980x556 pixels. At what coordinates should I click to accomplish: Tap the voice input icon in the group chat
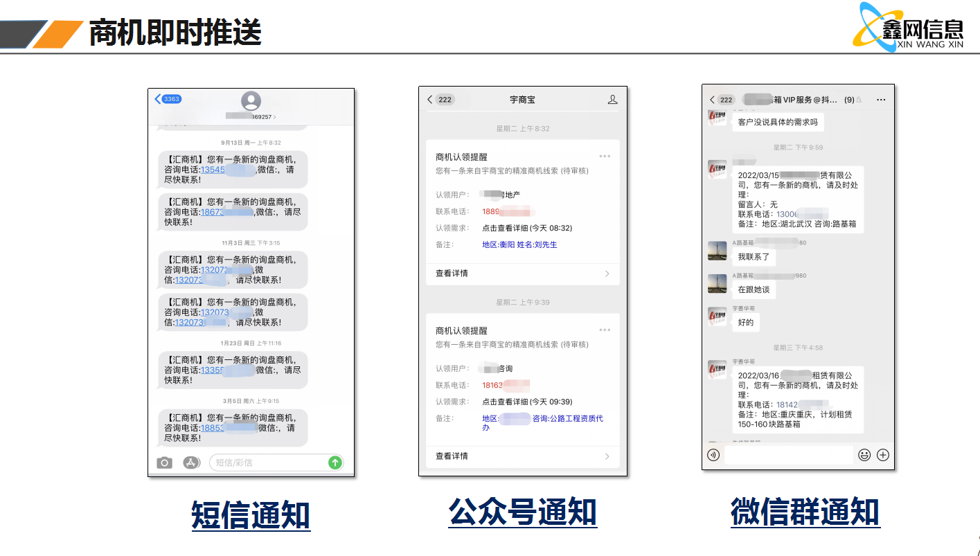713,455
